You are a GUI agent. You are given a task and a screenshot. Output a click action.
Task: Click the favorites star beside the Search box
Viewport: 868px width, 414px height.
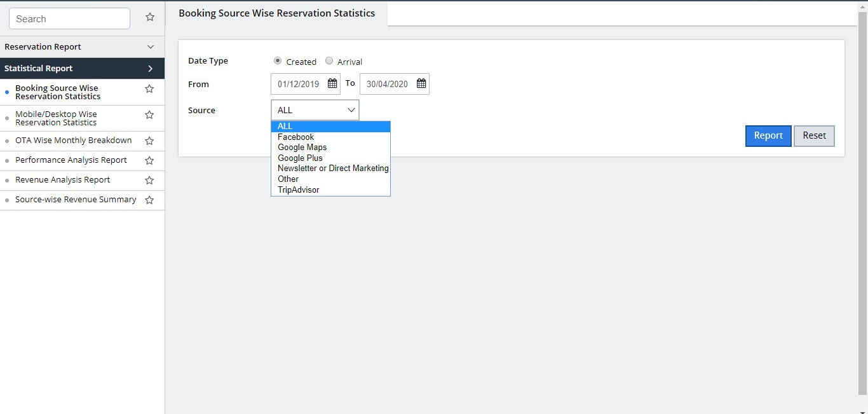tap(150, 18)
